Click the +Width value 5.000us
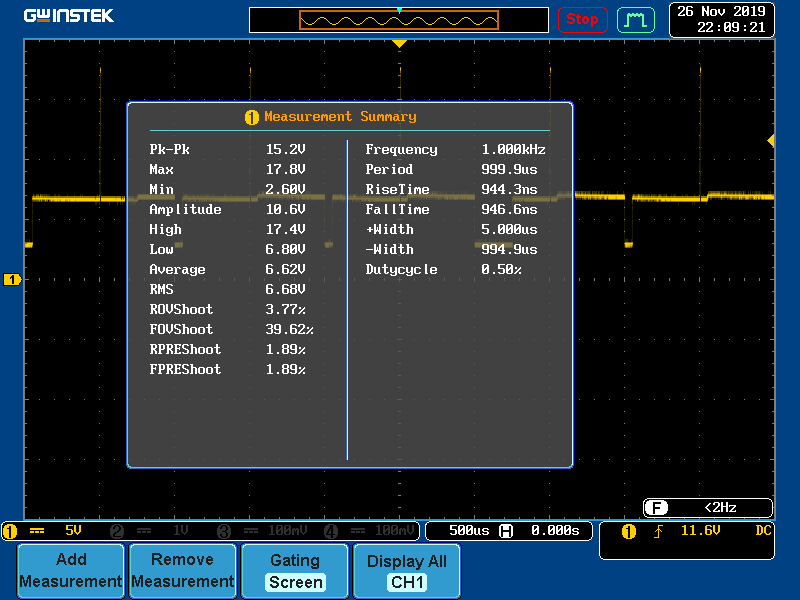Viewport: 800px width, 600px height. point(509,229)
